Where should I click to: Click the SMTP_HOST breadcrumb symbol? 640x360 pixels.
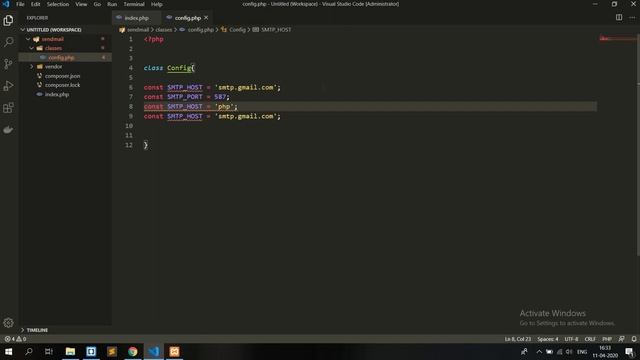tap(276, 30)
